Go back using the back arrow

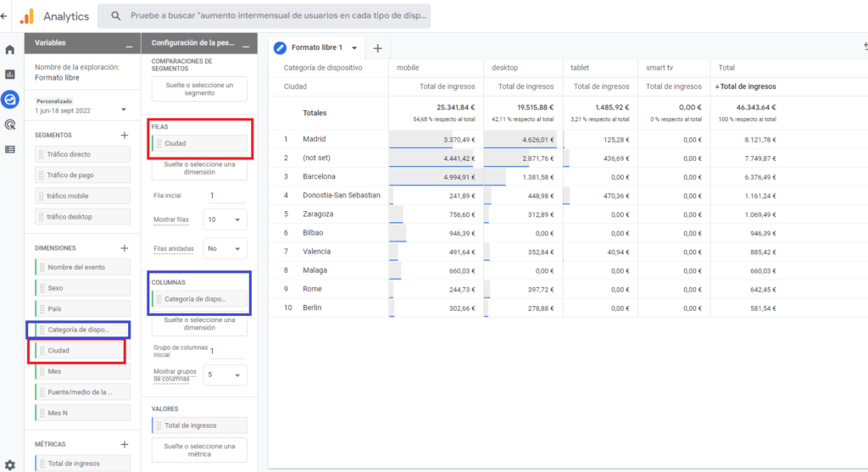(x=4, y=16)
